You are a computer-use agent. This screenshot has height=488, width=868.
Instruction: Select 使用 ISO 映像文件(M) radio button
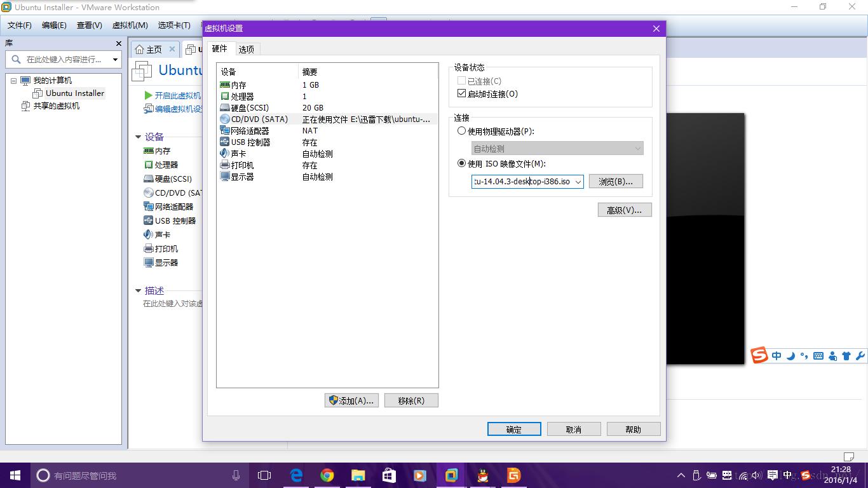462,163
